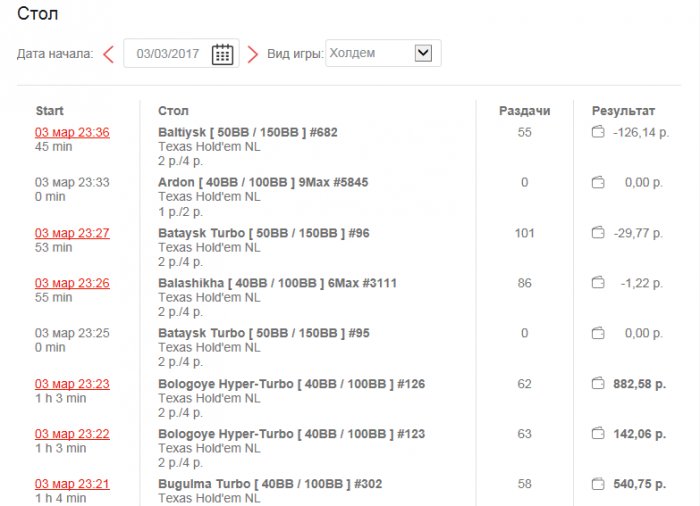700x506 pixels.
Task: Click wallet icon in Bataysk Turbo #95 row
Action: pyautogui.click(x=598, y=333)
